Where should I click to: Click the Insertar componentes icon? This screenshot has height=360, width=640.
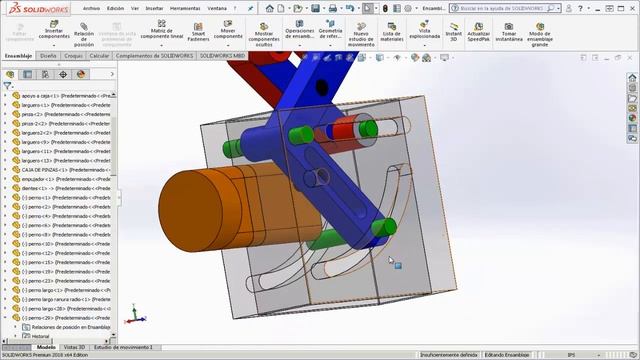[x=54, y=24]
